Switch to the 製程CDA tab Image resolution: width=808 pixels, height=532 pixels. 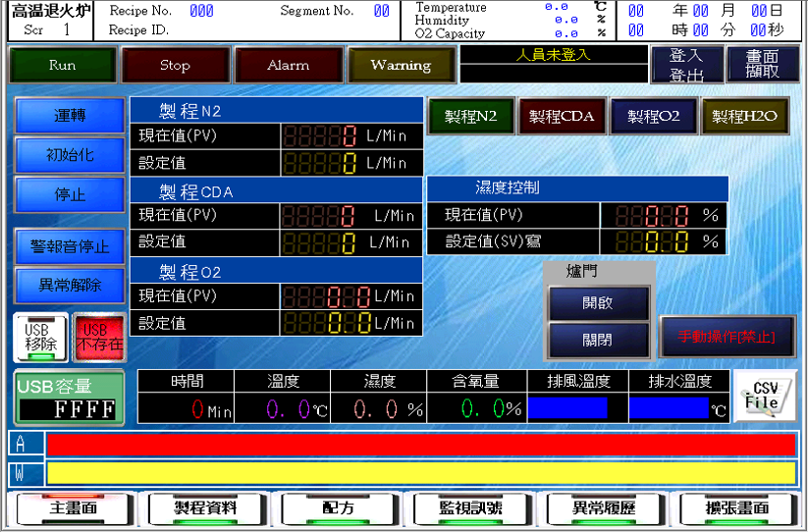click(x=562, y=117)
